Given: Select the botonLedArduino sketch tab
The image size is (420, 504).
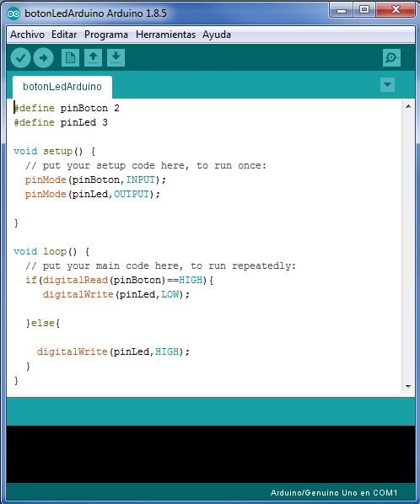Looking at the screenshot, I should point(62,87).
